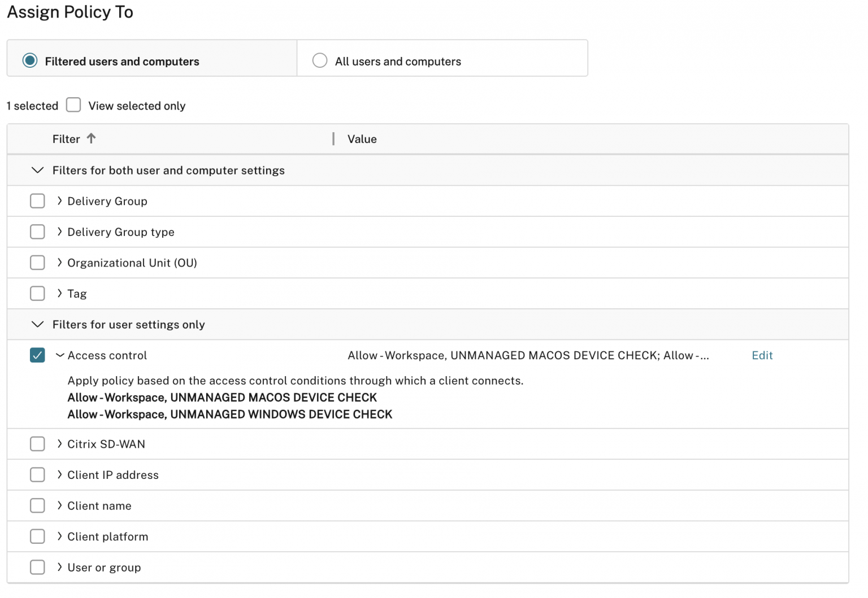
Task: Collapse the expanded Access control row
Action: (x=60, y=355)
